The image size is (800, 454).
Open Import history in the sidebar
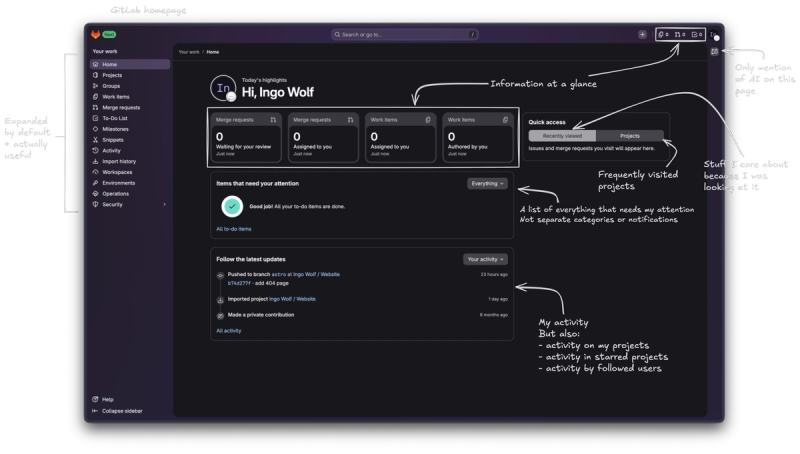coord(130,161)
